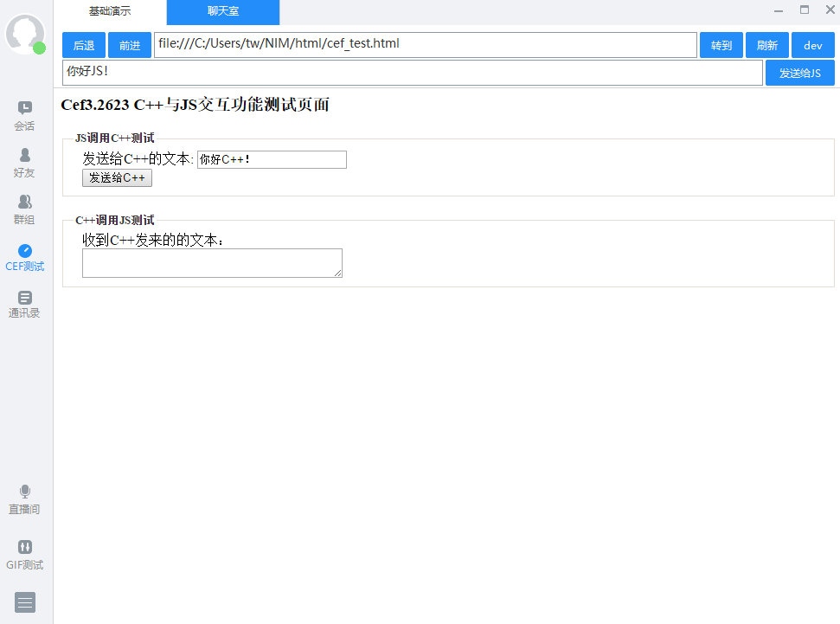The height and width of the screenshot is (624, 840).
Task: Open user avatar profile picture
Action: click(24, 33)
